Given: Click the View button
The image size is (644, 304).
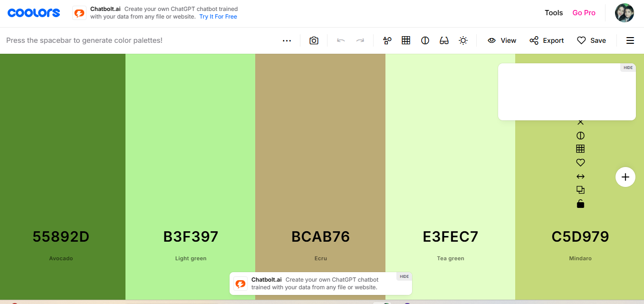Looking at the screenshot, I should (502, 40).
